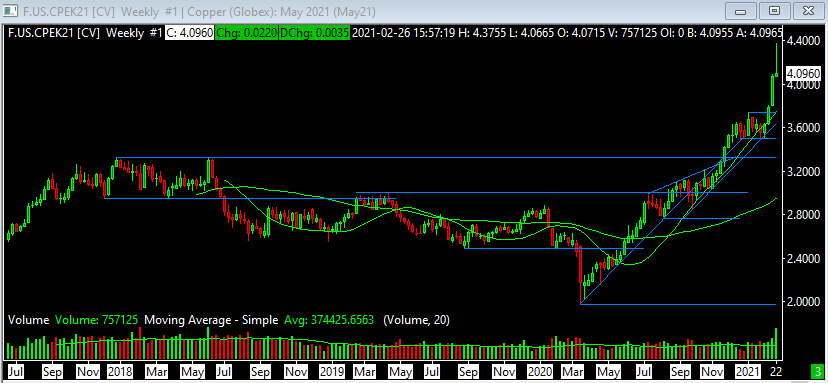
Task: Click the DChg: 0.0035 value
Action: 314,33
